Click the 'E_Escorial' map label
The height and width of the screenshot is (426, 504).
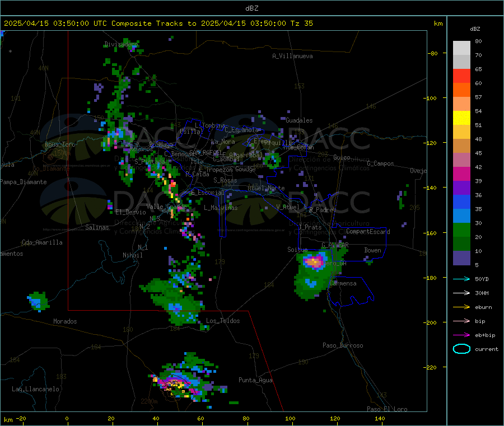click(x=207, y=193)
